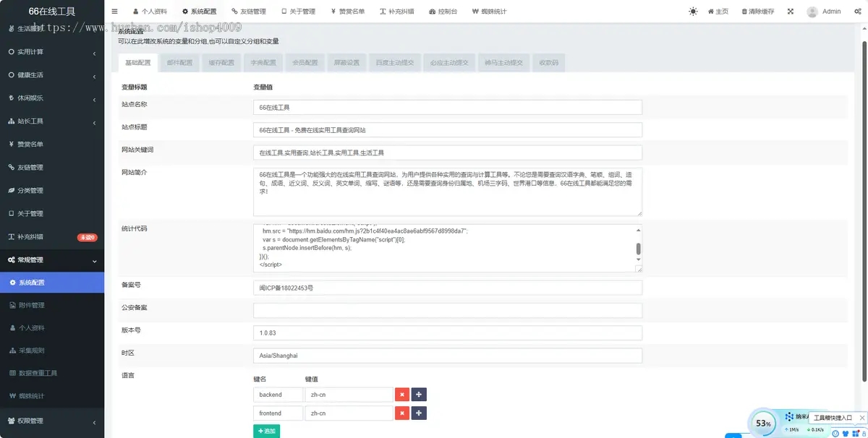This screenshot has height=438, width=868.
Task: Open 分类管理 in the sidebar
Action: [x=52, y=190]
